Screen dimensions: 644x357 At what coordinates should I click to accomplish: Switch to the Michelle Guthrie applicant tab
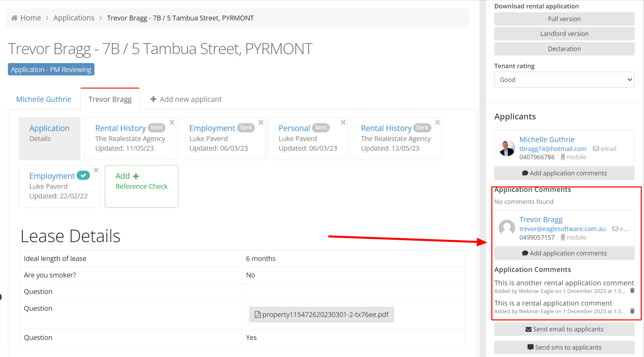(x=44, y=99)
